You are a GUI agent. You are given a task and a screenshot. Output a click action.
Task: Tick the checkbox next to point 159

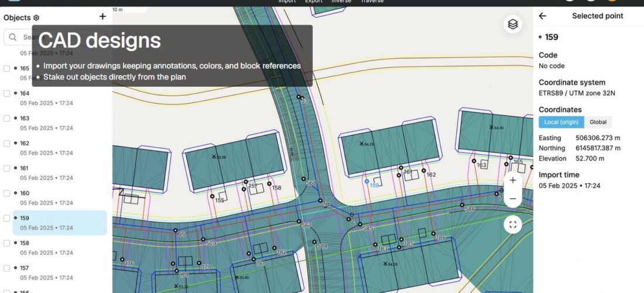7,218
